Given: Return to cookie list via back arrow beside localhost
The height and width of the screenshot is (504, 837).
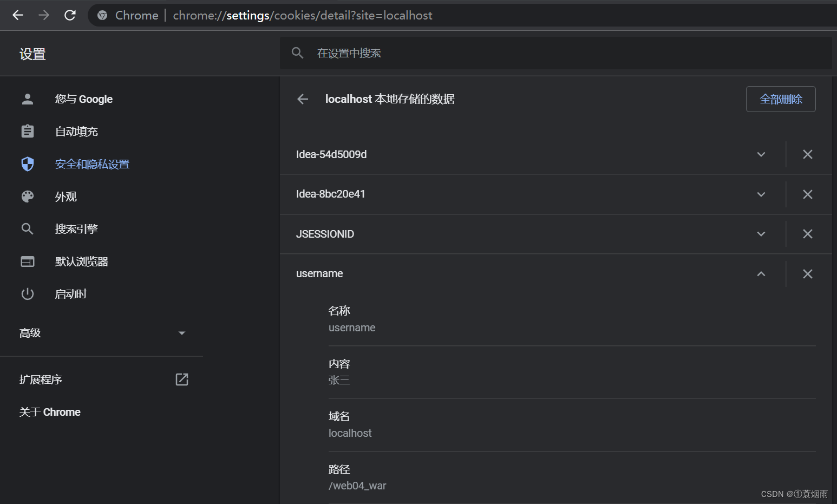Looking at the screenshot, I should point(303,99).
